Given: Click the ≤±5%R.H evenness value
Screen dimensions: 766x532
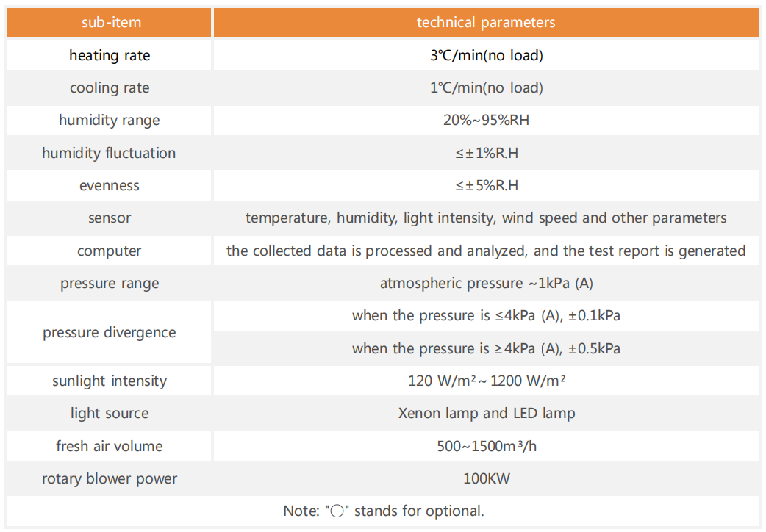Looking at the screenshot, I should coord(487,186).
